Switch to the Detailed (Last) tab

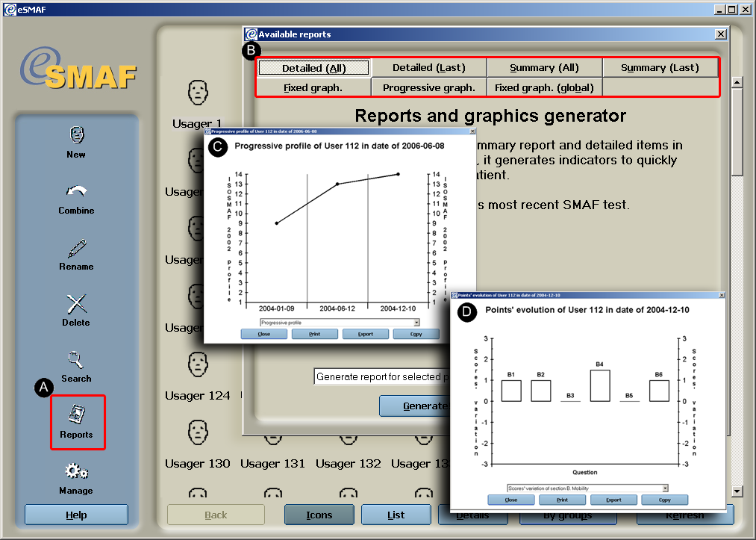click(x=429, y=68)
